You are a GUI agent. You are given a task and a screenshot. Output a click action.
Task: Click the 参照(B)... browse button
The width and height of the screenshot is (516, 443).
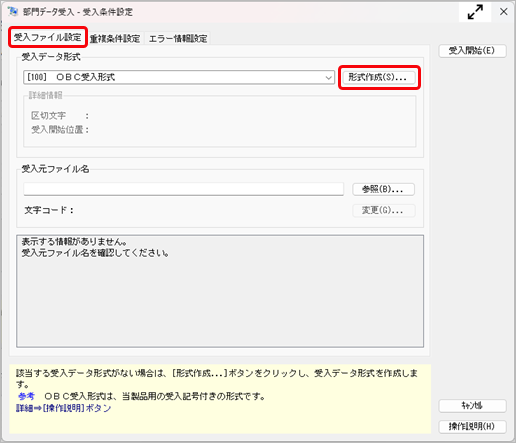pos(383,189)
